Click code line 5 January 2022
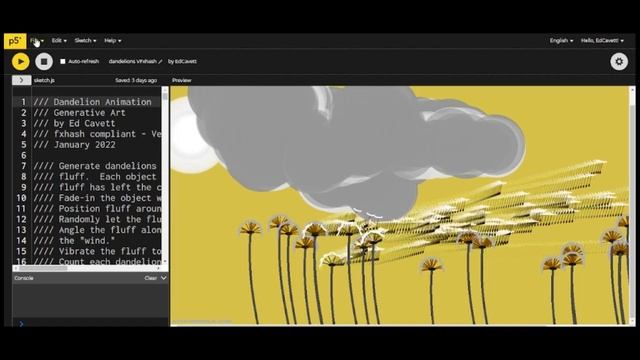This screenshot has width=640, height=360. 74,144
